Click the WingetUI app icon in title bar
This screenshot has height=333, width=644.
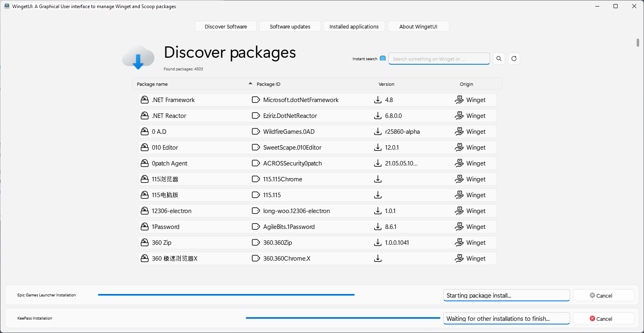pyautogui.click(x=7, y=6)
